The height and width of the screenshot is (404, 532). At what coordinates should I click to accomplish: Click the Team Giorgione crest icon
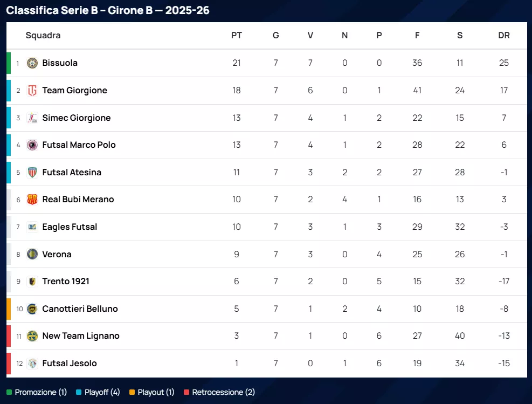pos(32,91)
